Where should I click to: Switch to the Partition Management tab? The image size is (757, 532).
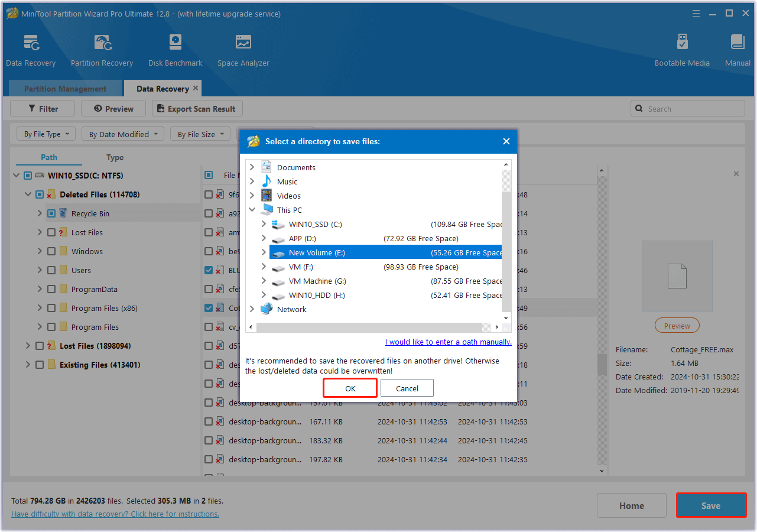pos(65,89)
